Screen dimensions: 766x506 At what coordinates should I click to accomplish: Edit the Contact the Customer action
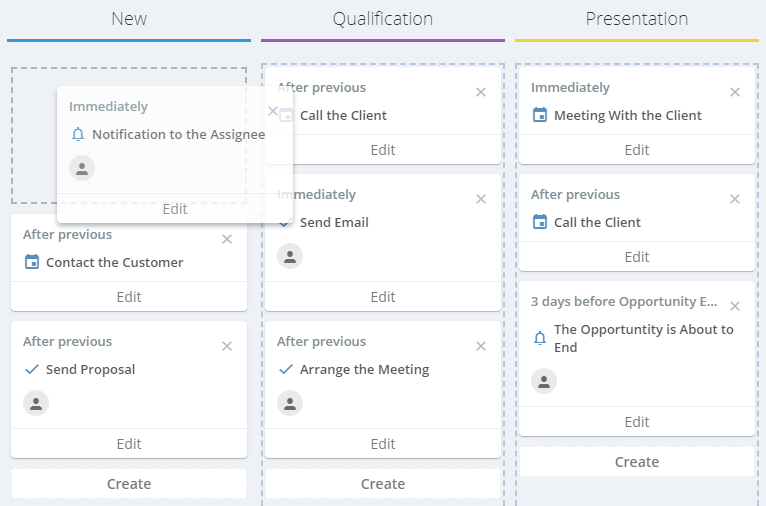(x=129, y=296)
